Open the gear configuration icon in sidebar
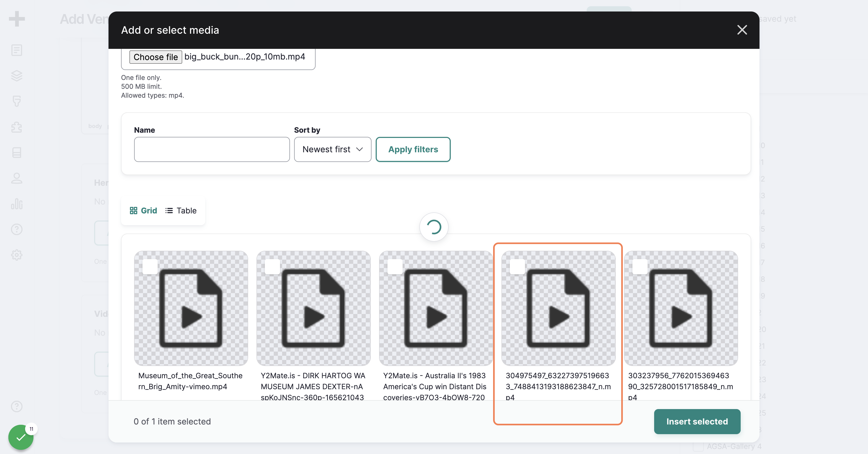Image resolution: width=868 pixels, height=454 pixels. click(17, 255)
